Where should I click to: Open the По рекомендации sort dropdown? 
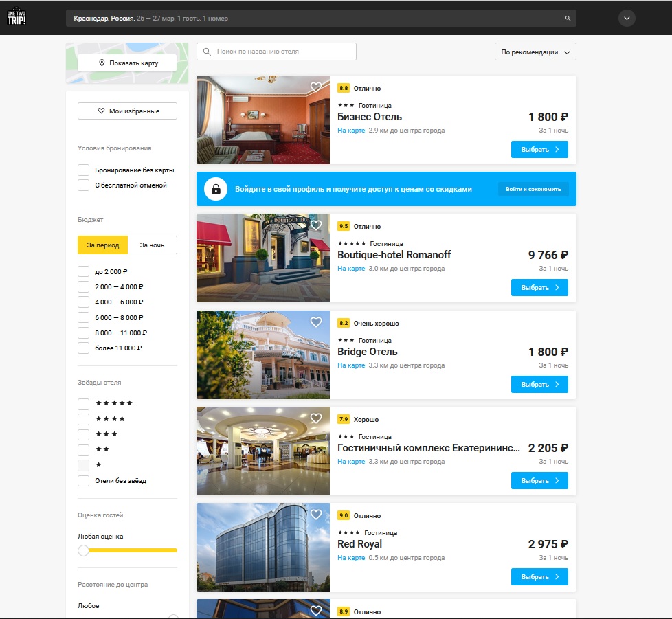[535, 52]
